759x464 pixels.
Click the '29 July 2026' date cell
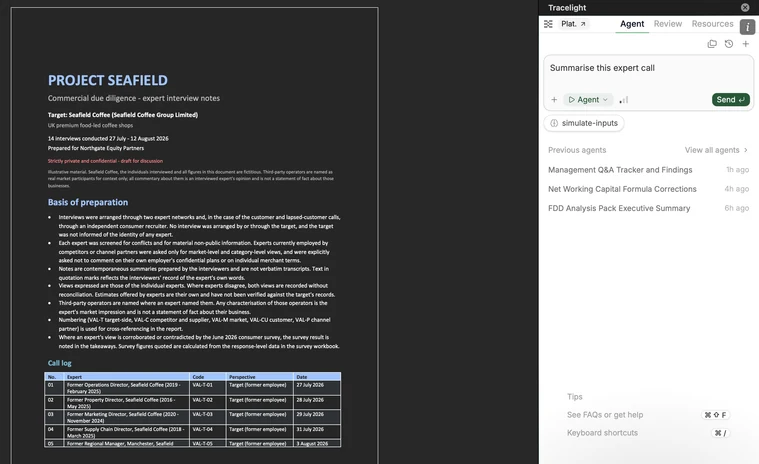pos(317,417)
